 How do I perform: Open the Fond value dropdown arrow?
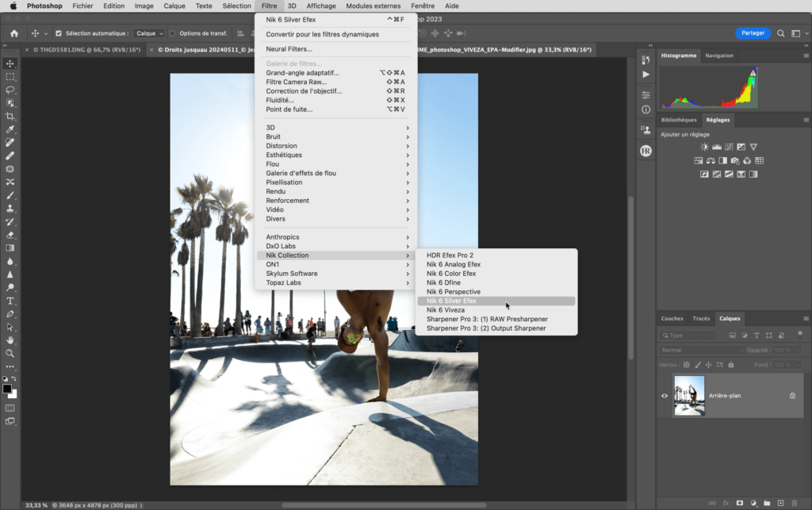798,365
